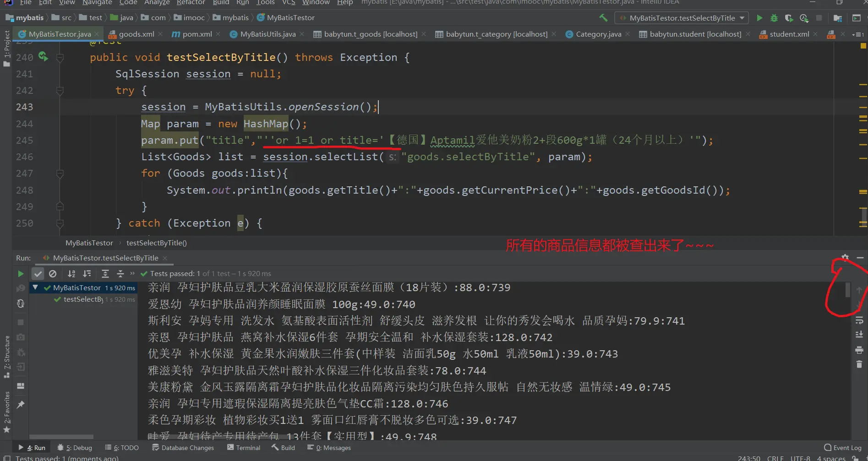The width and height of the screenshot is (868, 461).
Task: Run with Coverage using the shield icon
Action: [x=788, y=18]
